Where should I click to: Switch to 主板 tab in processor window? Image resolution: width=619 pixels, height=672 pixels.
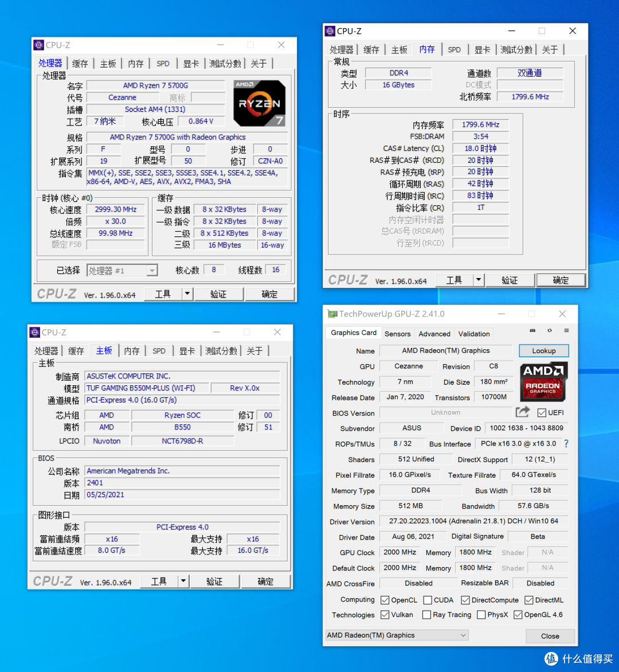(x=108, y=64)
